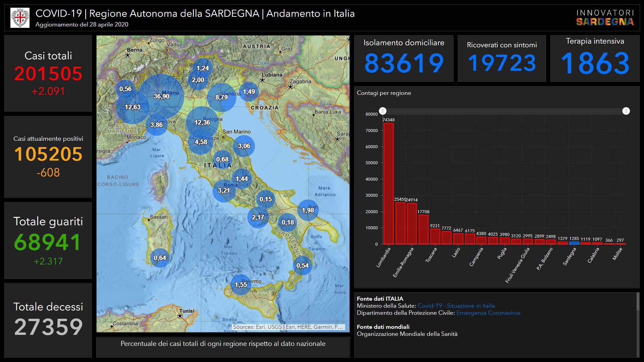This screenshot has width=644, height=362.
Task: Click the blue Sardegna bar in chart
Action: (x=574, y=243)
